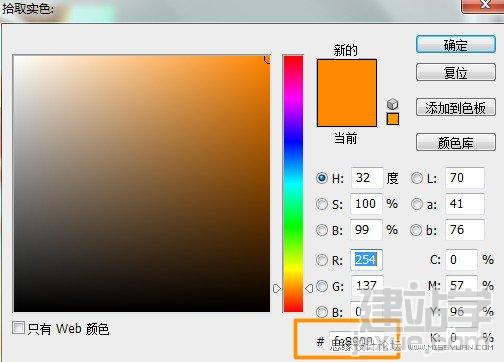Close the color picker dialog
Image resolution: width=504 pixels, height=362 pixels.
483,6
